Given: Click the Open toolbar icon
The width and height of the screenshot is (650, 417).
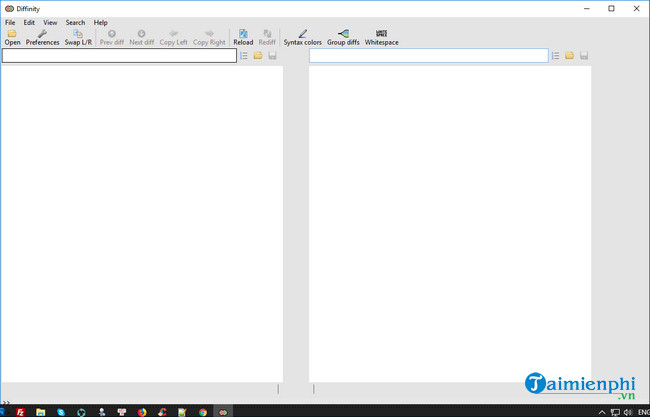Looking at the screenshot, I should coord(12,37).
